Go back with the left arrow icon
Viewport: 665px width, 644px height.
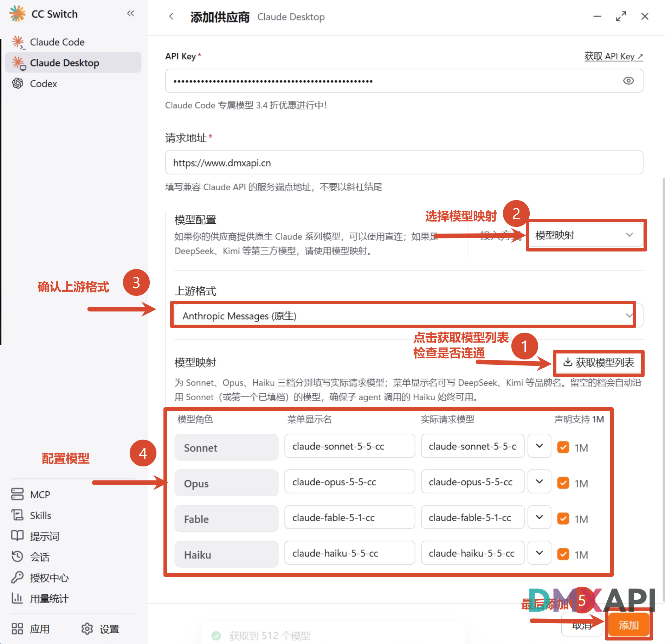point(171,17)
